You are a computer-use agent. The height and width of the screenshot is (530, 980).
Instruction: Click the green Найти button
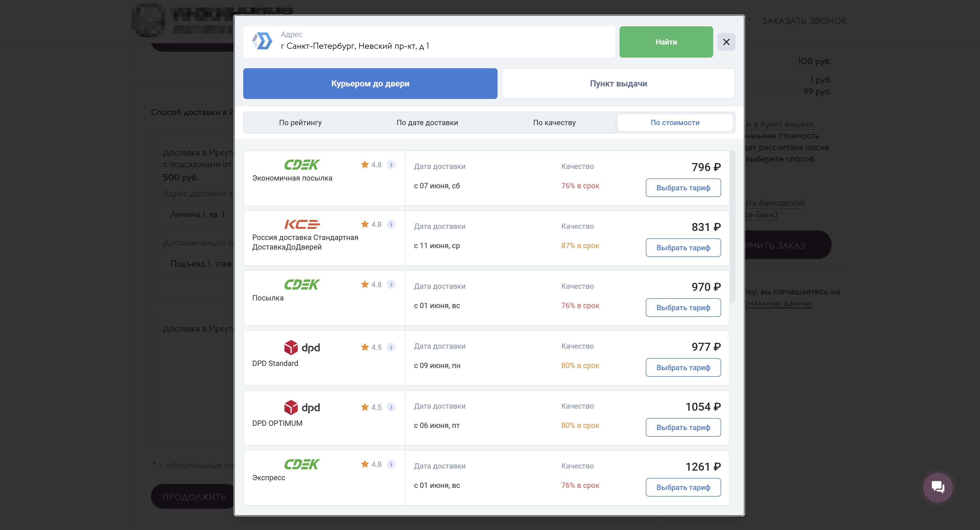(x=666, y=42)
